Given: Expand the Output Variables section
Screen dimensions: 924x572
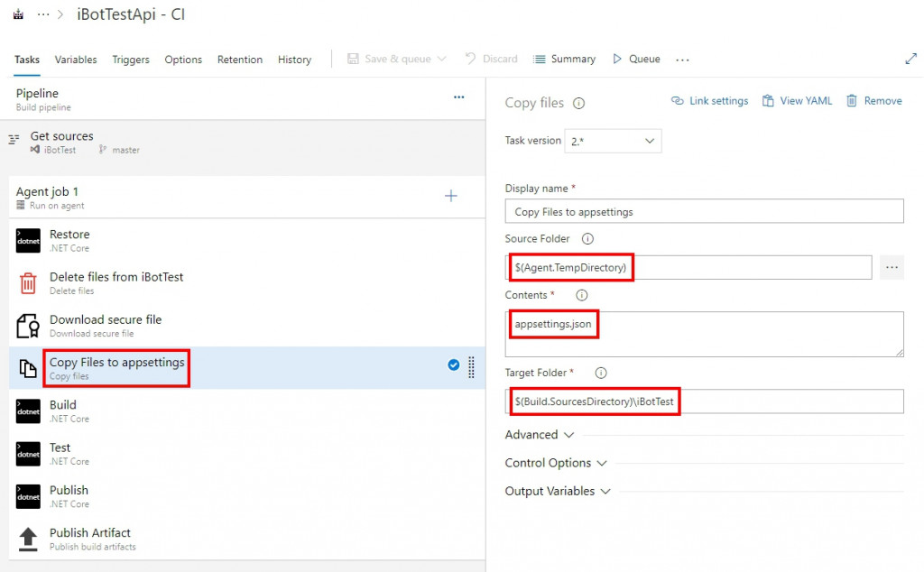Looking at the screenshot, I should (558, 492).
